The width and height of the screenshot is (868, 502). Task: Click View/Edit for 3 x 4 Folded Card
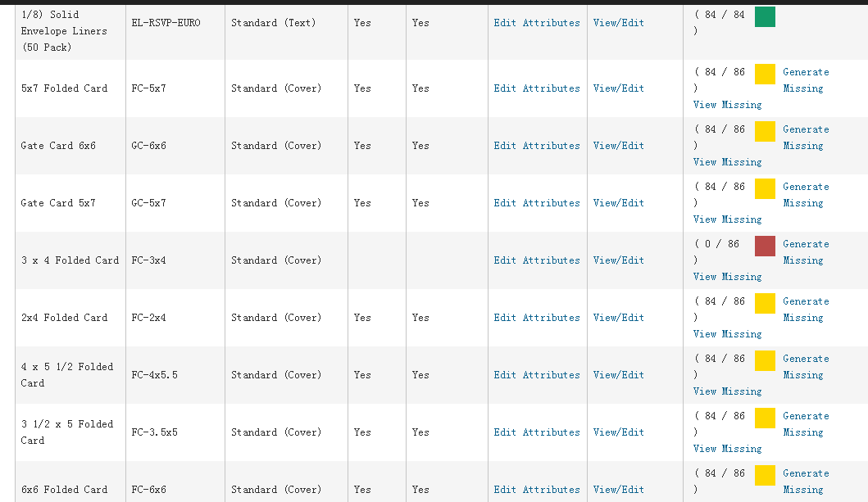tap(618, 260)
